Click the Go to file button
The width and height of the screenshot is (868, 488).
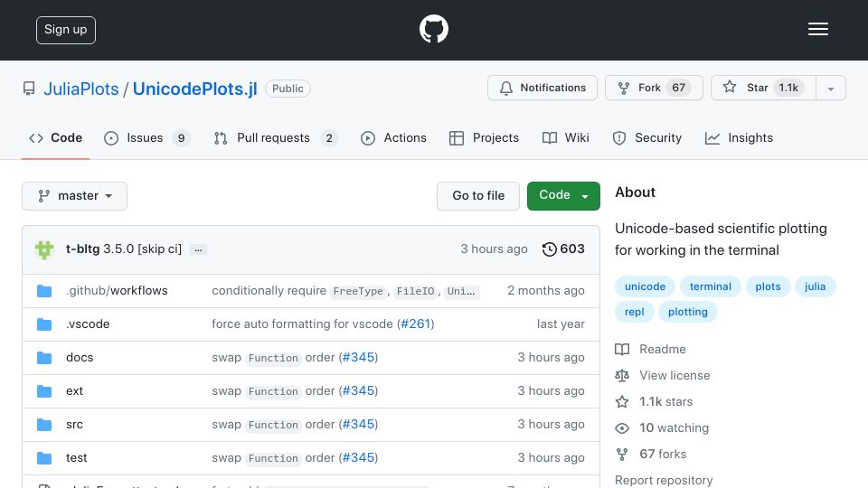[478, 196]
